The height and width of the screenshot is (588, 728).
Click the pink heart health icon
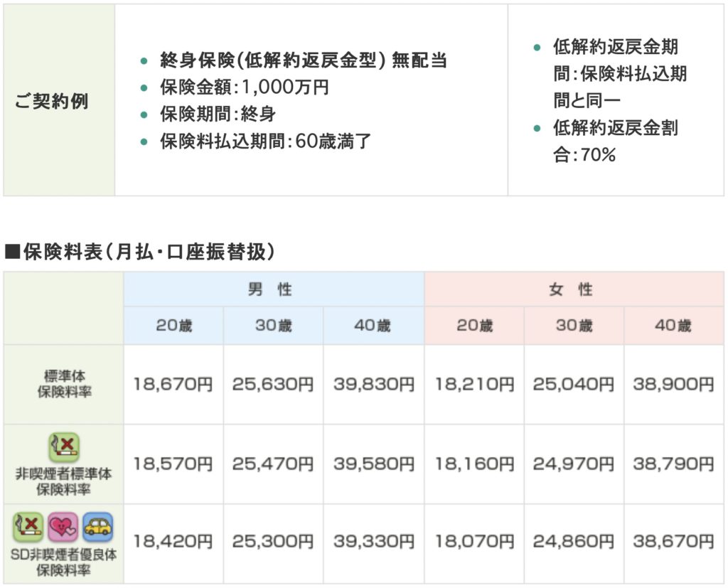click(x=63, y=527)
